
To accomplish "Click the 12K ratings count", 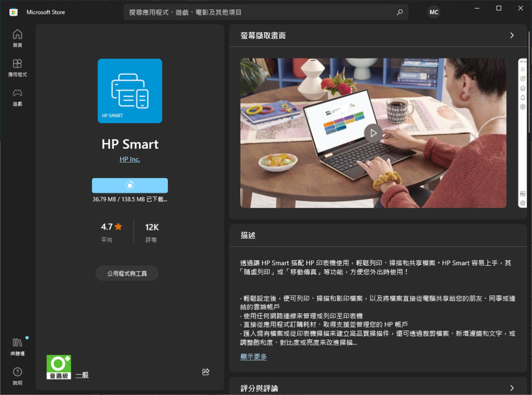I will tap(152, 227).
